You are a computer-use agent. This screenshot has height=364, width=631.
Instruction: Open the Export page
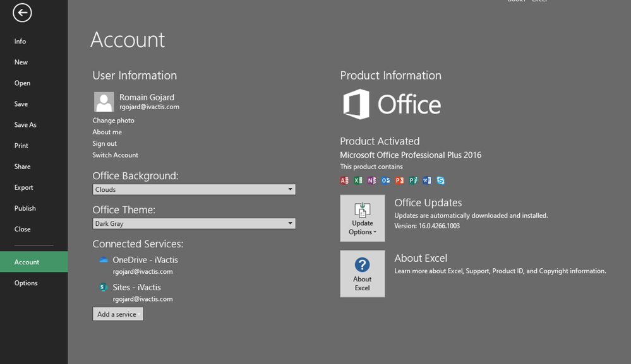[x=24, y=187]
